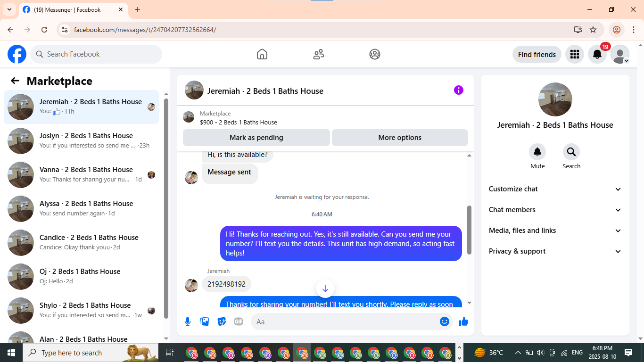The width and height of the screenshot is (644, 362).
Task: Click Jeremiah's avatar next to the number
Action: [191, 286]
